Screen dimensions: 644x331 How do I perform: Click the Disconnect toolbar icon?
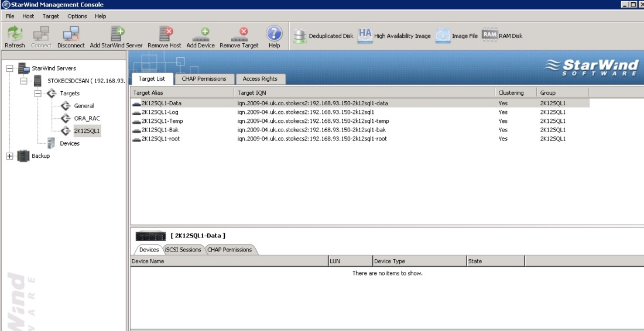(71, 33)
